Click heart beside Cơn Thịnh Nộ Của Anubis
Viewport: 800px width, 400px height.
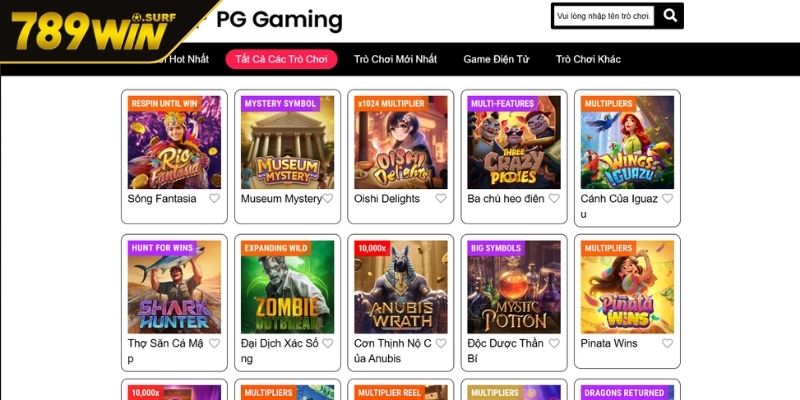coord(441,343)
